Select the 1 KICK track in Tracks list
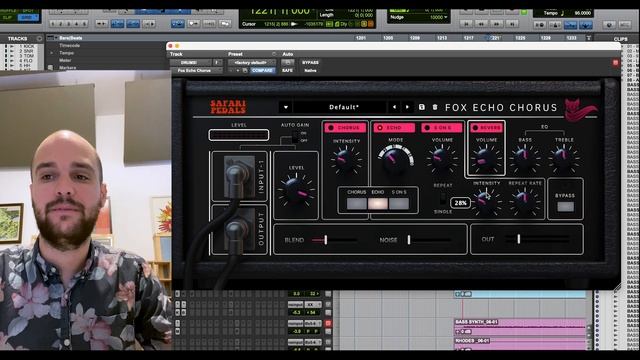640x360 pixels. pyautogui.click(x=27, y=47)
